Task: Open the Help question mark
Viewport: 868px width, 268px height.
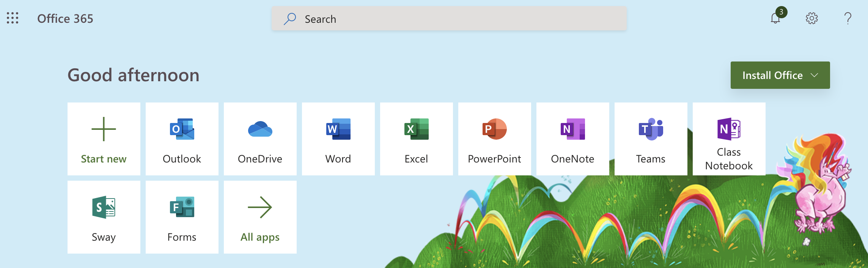Action: [848, 18]
